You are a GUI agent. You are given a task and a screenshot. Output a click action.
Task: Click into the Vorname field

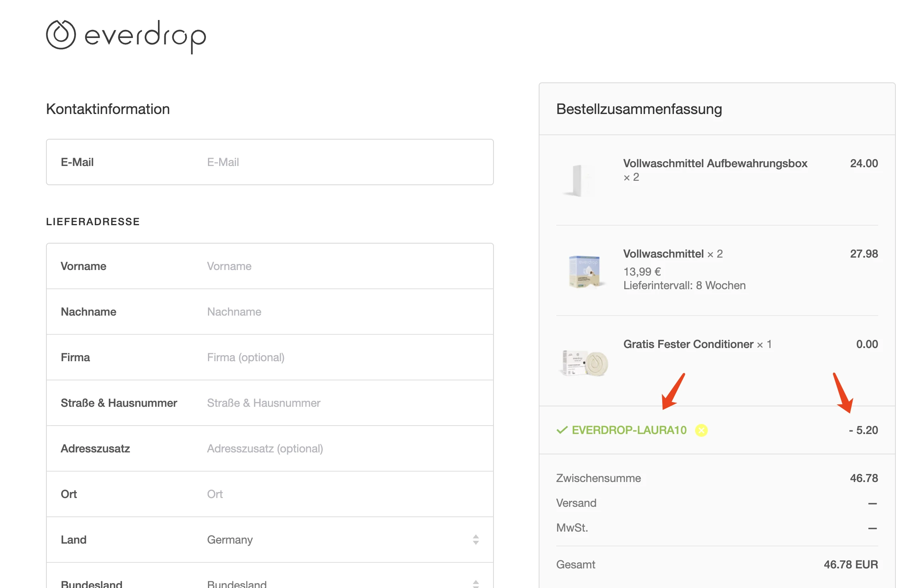click(x=270, y=266)
